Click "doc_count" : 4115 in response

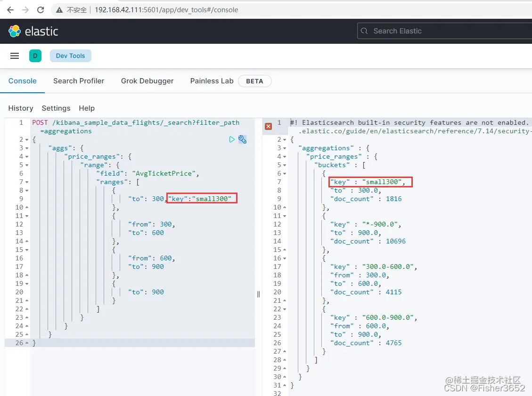366,292
